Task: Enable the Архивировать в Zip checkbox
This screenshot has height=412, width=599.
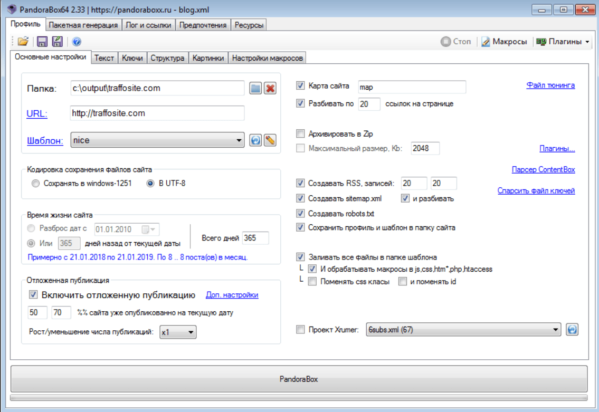Action: tap(300, 133)
